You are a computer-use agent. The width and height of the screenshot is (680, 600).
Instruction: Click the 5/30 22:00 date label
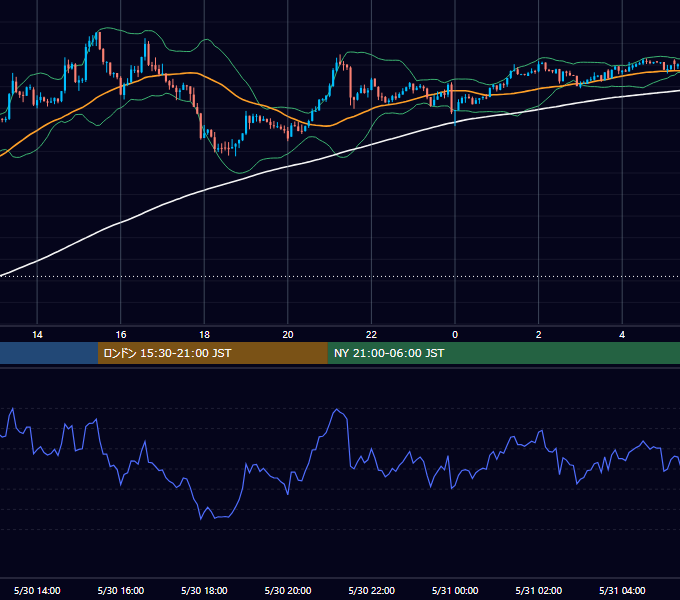click(x=372, y=590)
